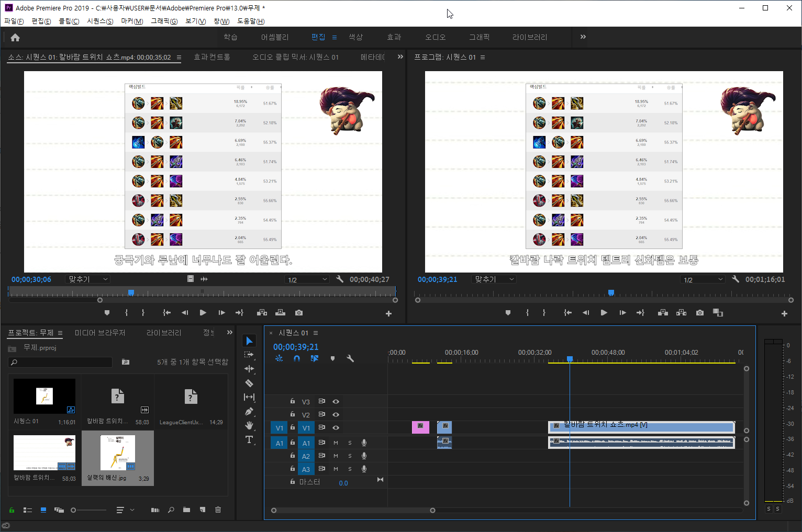Select the Razor tool

pyautogui.click(x=249, y=383)
